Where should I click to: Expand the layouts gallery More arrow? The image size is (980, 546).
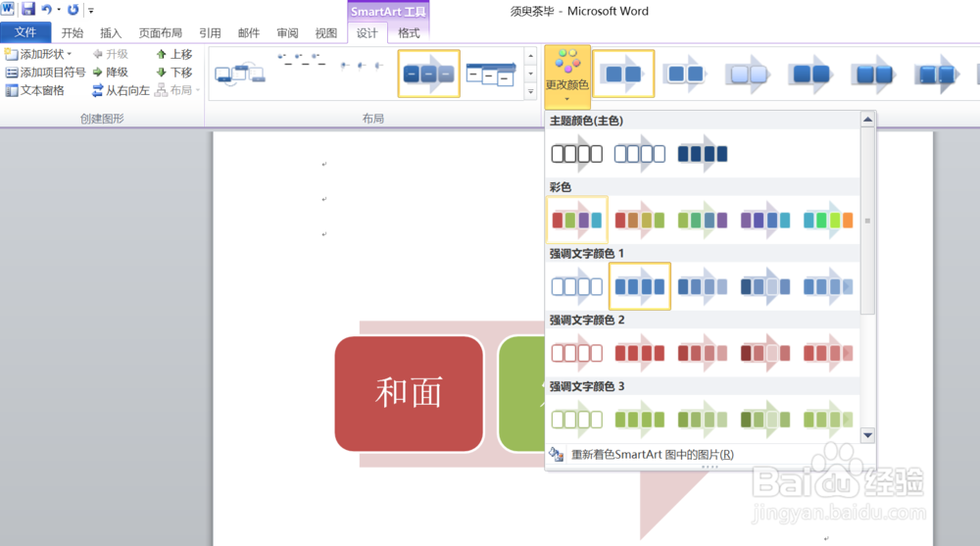(530, 92)
